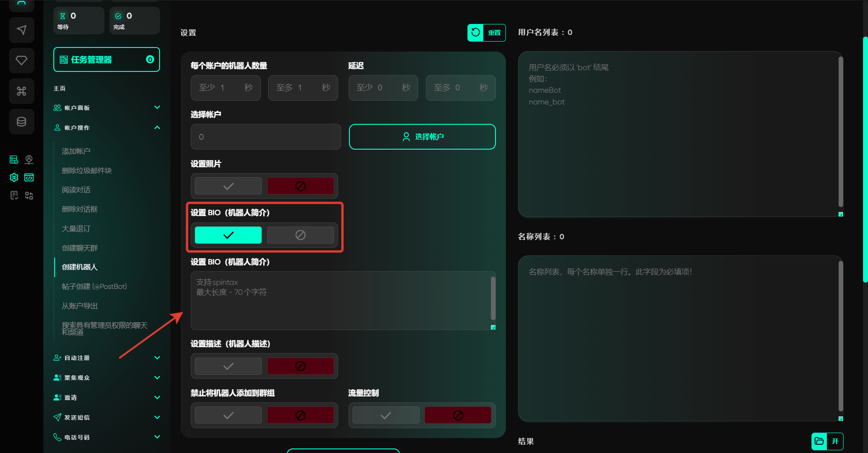Click the paper plane icon in sidebar
The image size is (868, 453).
[21, 30]
